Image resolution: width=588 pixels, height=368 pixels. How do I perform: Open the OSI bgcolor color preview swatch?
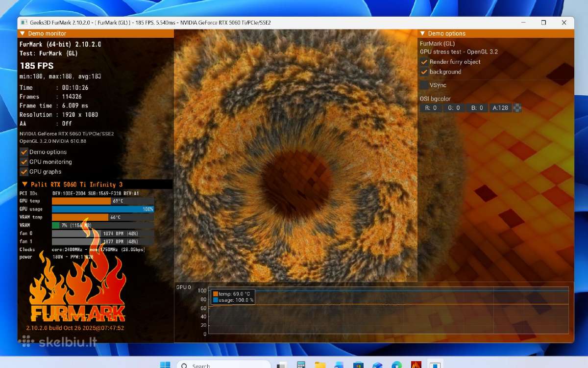point(517,108)
